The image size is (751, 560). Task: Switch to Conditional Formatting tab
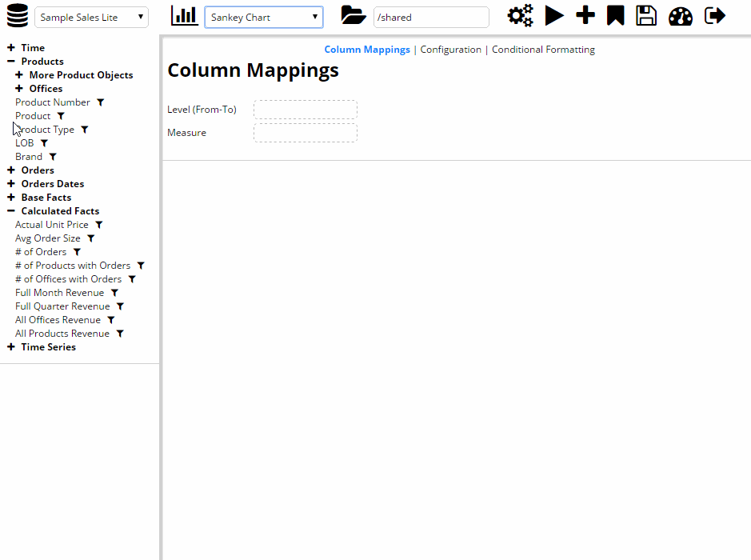tap(543, 50)
